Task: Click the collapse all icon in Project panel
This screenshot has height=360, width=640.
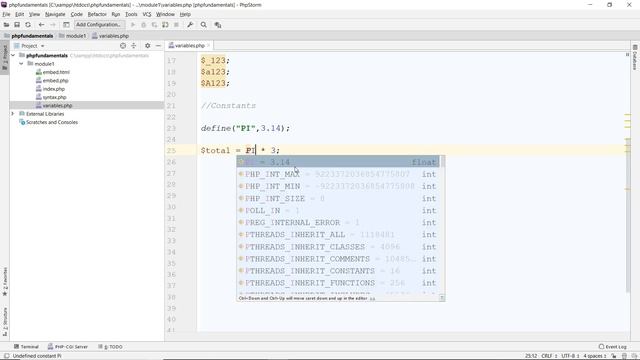Action: coord(133,46)
